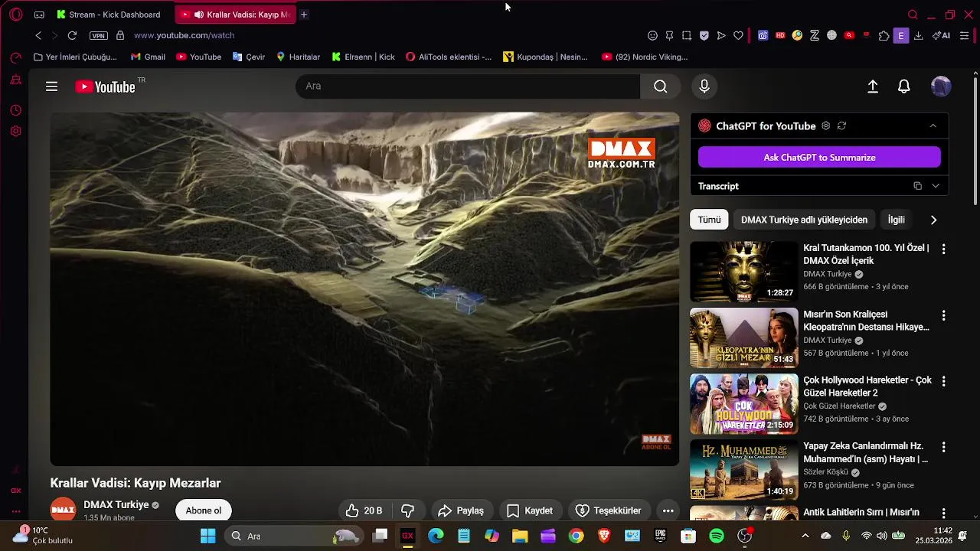Select DMAX Turkiye adlı yükleyiciden chip
This screenshot has width=980, height=551.
pyautogui.click(x=804, y=220)
